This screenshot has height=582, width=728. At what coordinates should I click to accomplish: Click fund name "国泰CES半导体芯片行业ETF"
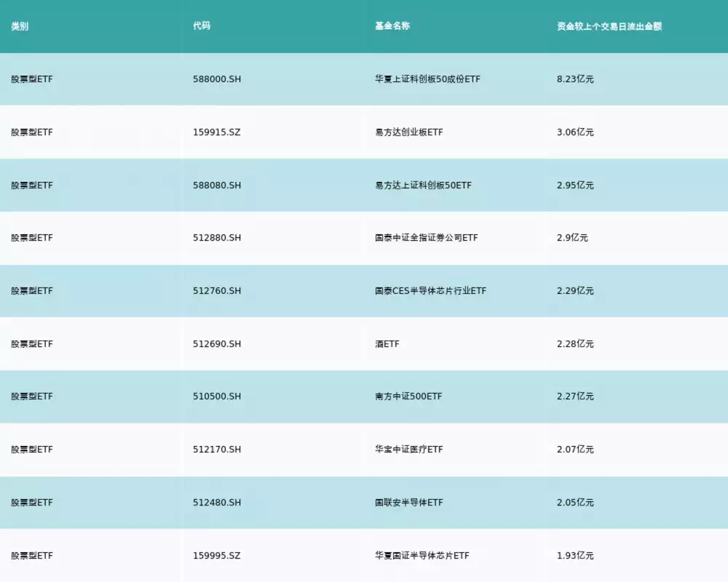point(431,291)
